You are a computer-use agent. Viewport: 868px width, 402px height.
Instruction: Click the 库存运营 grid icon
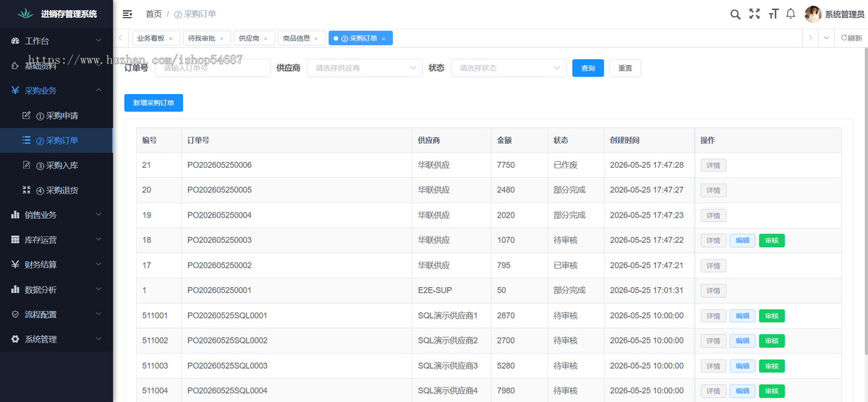tap(16, 240)
